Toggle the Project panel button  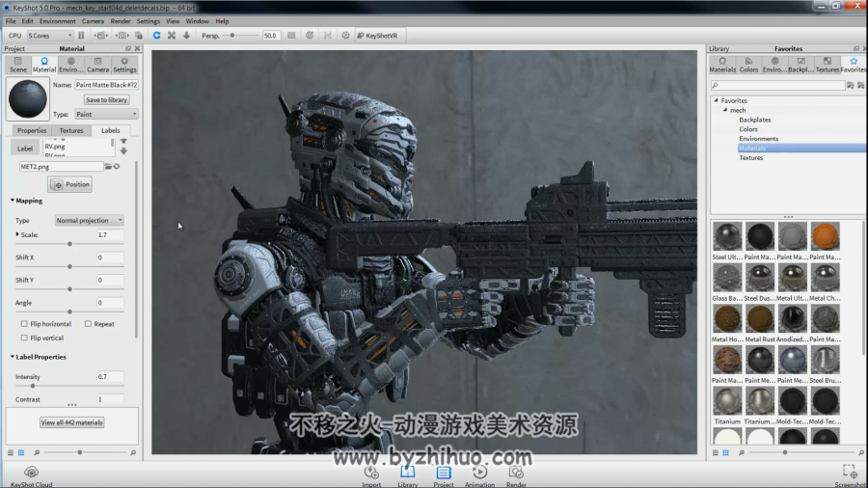444,475
